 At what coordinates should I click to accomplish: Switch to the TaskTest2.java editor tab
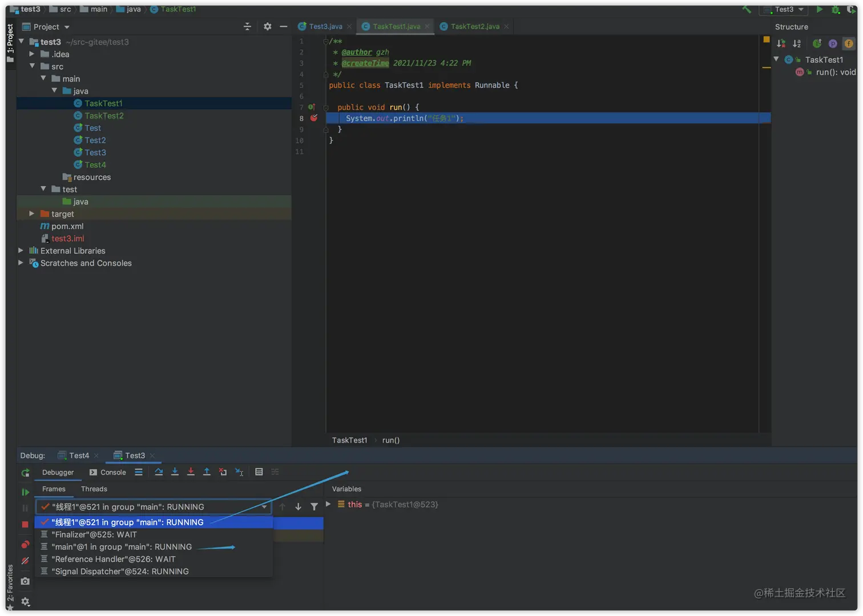(474, 26)
